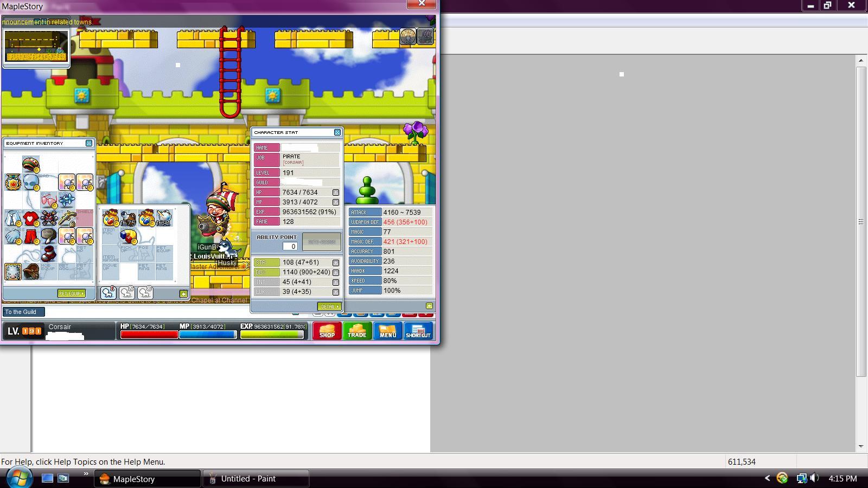The height and width of the screenshot is (488, 868).
Task: Switch to Untitled - Paint taskbar item
Action: pos(256,479)
